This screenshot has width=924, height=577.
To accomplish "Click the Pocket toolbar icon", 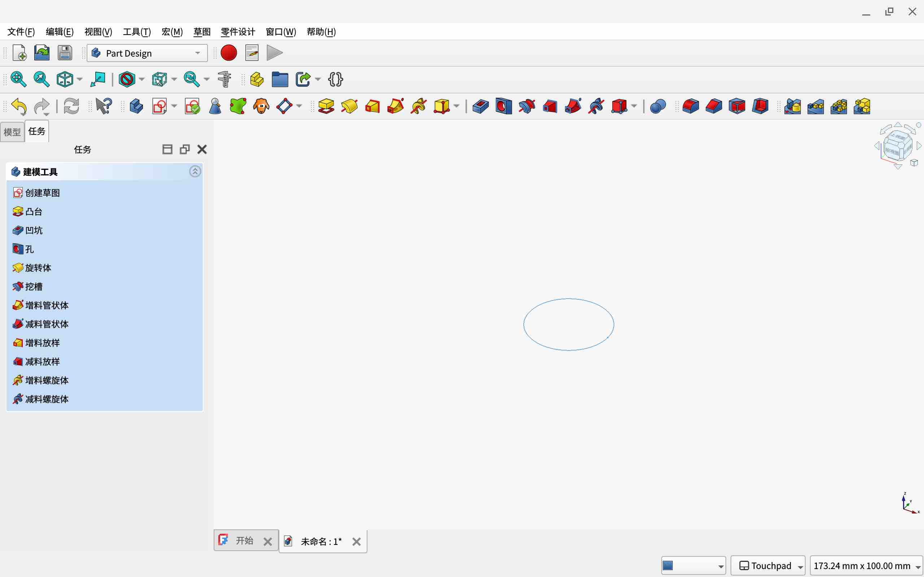I will pos(480,106).
